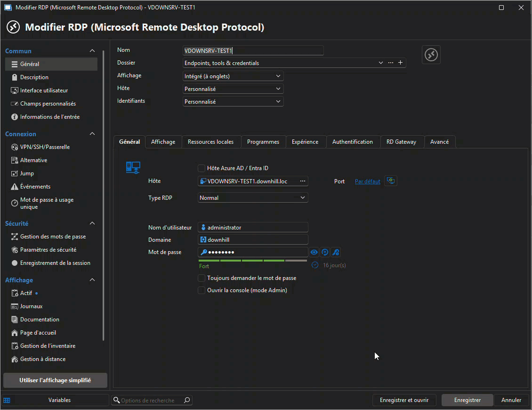Open the ellipsis browser next to the Hôte field

point(303,181)
